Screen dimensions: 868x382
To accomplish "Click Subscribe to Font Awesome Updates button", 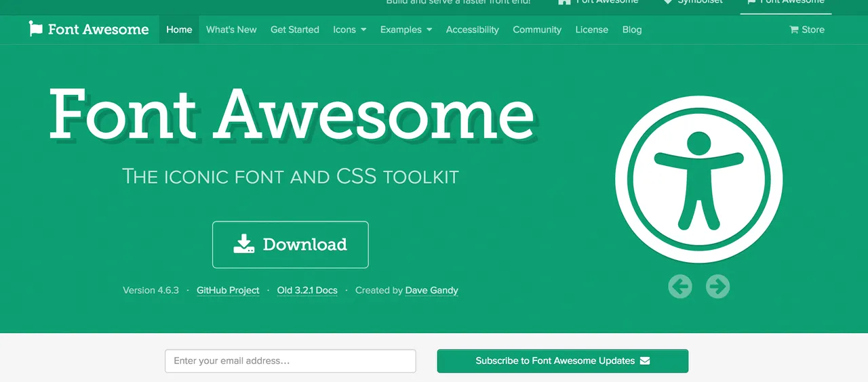I will coord(563,361).
